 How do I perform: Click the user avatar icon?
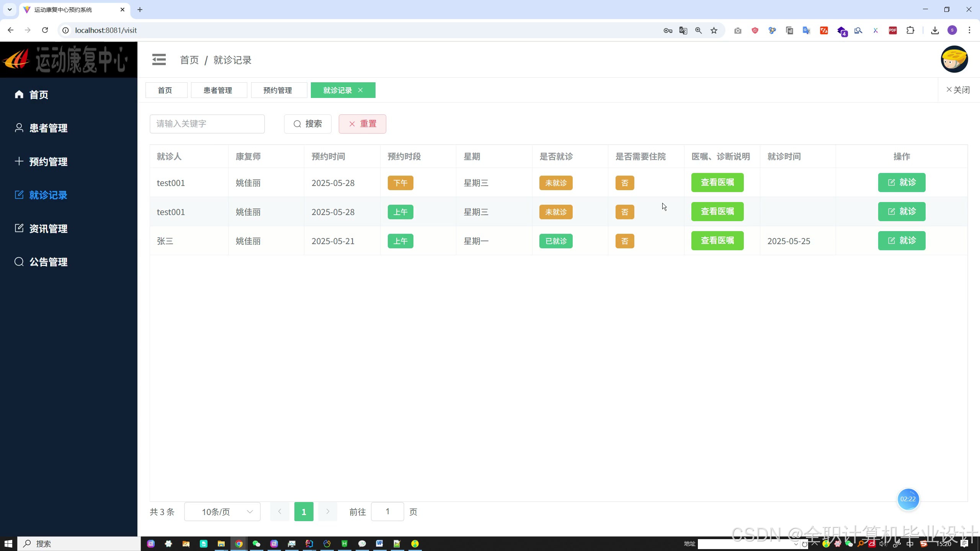(x=954, y=59)
